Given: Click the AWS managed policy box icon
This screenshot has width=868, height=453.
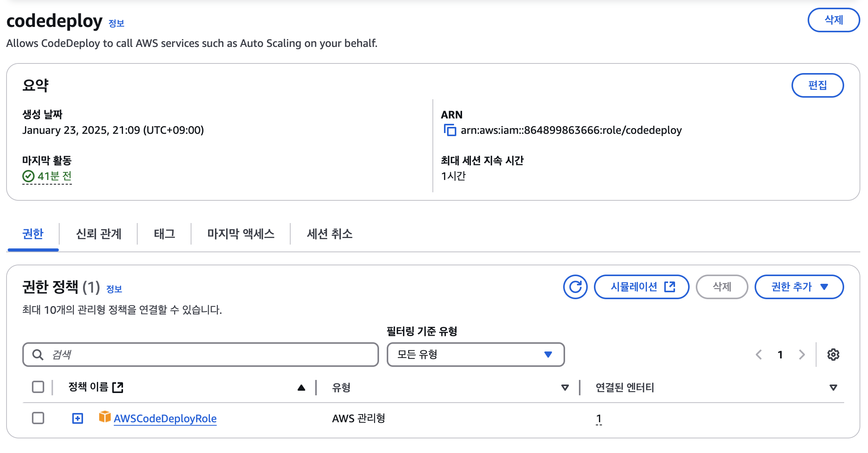Looking at the screenshot, I should coord(105,417).
